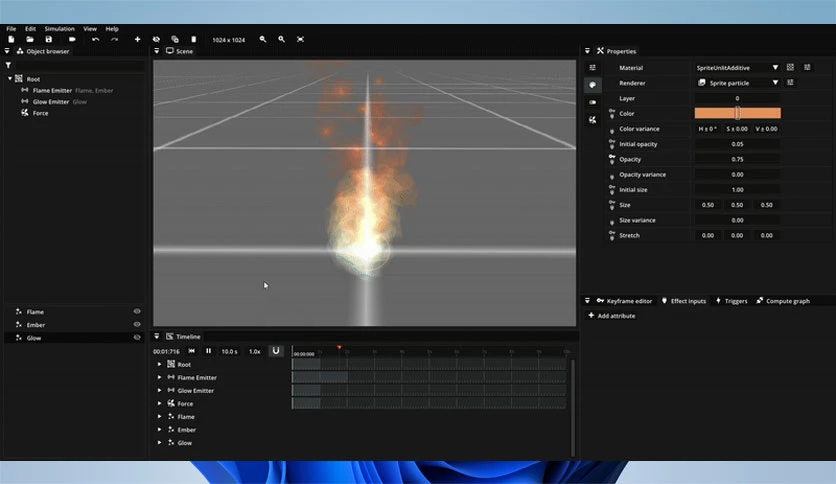Screen dimensions: 836x484
Task: Click keyframe key icon beside Opacity
Action: (x=612, y=159)
